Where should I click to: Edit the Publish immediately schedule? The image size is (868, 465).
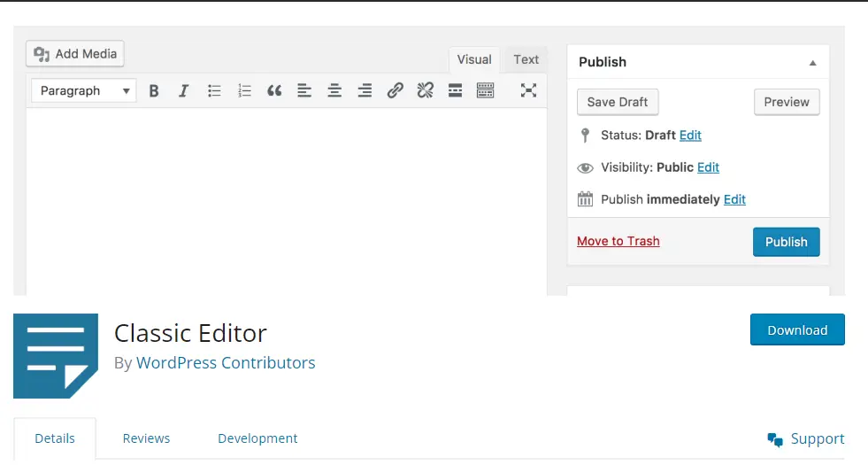(x=734, y=199)
